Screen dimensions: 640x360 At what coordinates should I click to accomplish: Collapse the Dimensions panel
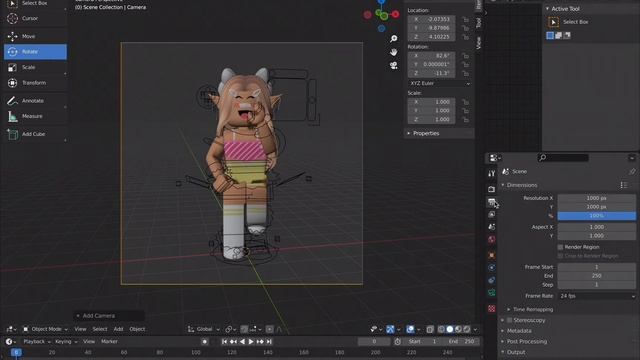522,185
